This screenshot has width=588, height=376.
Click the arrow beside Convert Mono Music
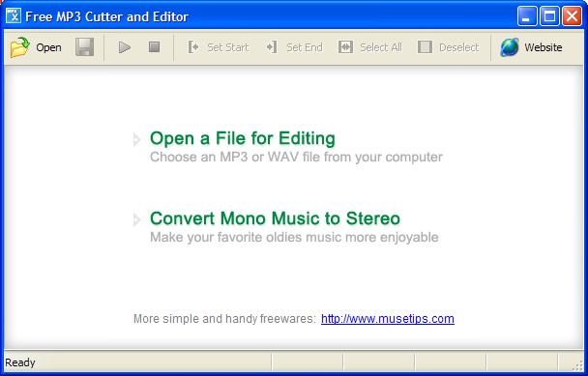pyautogui.click(x=137, y=219)
